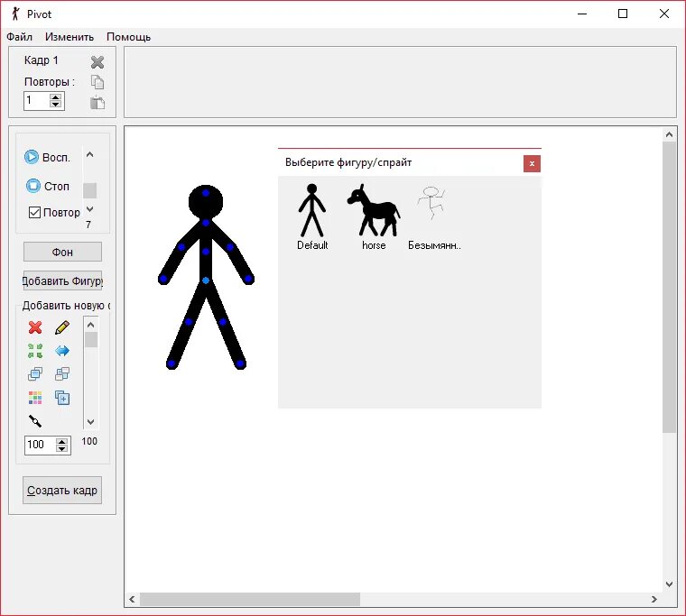Decrease figure size 100 spinner down

pyautogui.click(x=62, y=449)
